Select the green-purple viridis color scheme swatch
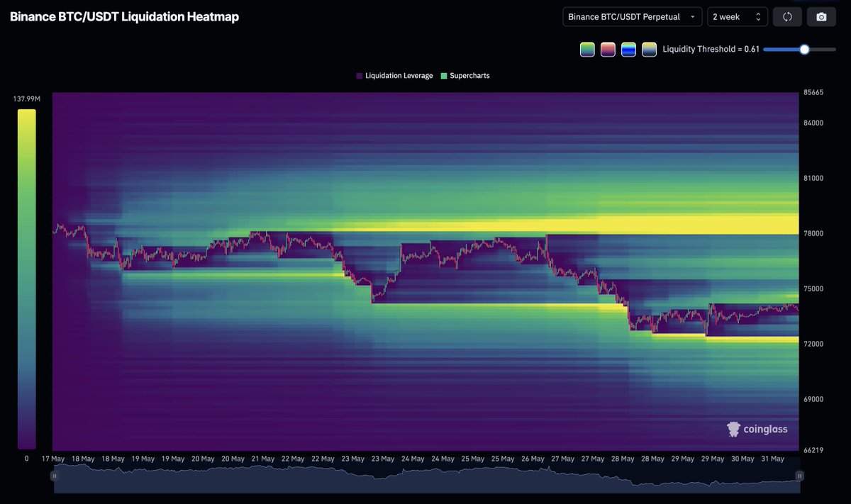Viewport: 851px width, 504px height. 587,50
